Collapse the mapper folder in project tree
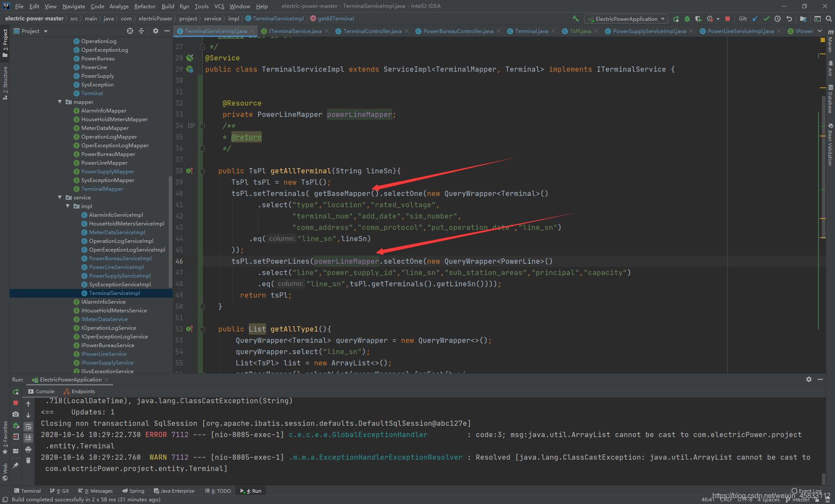The image size is (835, 504). pos(60,102)
